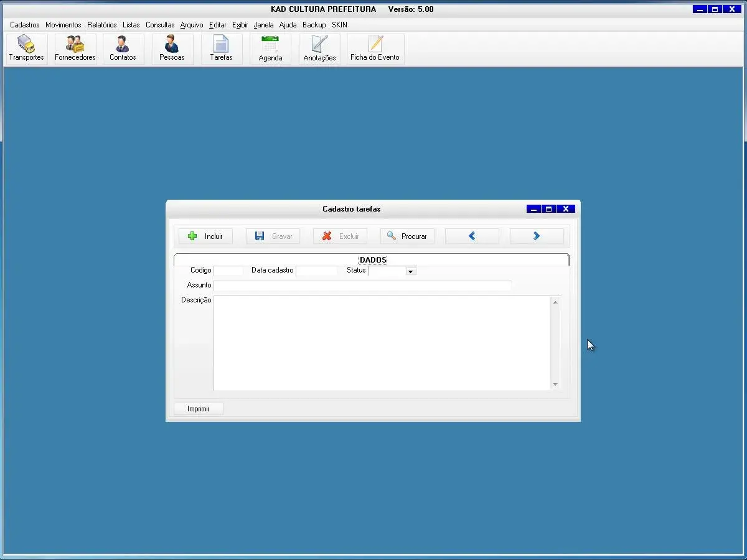Click the Excluir button with red X
Screen dimensions: 747x560
340,236
